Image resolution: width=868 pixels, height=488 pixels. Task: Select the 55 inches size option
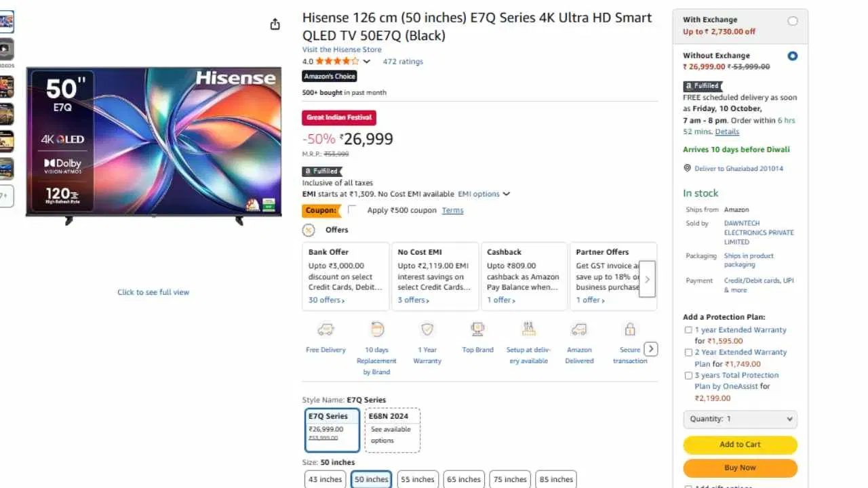point(417,479)
